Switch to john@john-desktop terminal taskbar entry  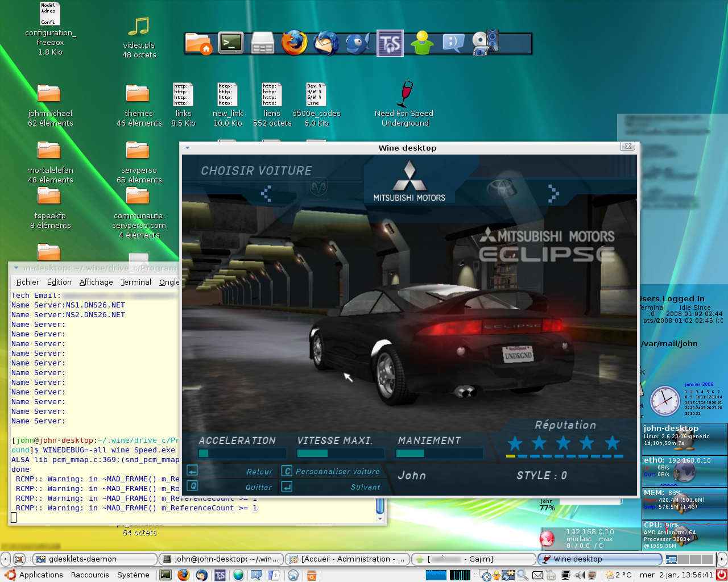click(221, 559)
